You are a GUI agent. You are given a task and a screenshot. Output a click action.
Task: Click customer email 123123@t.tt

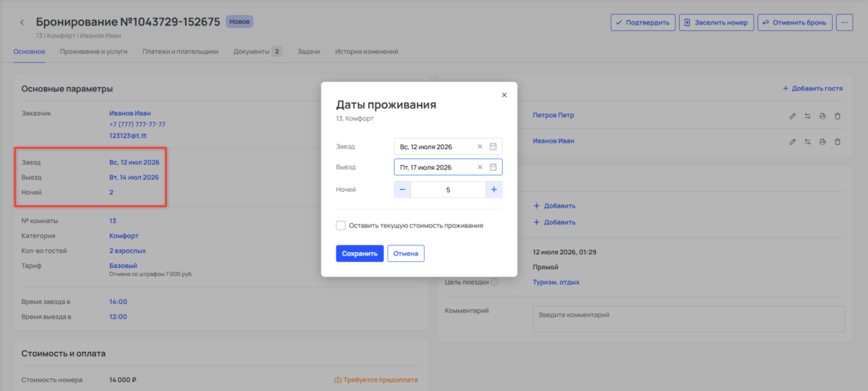pyautogui.click(x=128, y=135)
